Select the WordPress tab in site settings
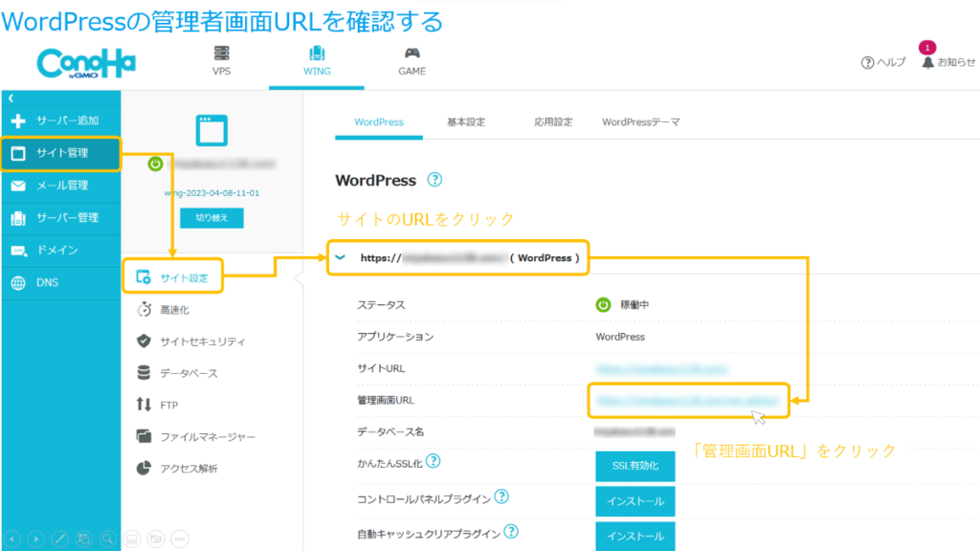Image resolution: width=980 pixels, height=551 pixels. 379,122
